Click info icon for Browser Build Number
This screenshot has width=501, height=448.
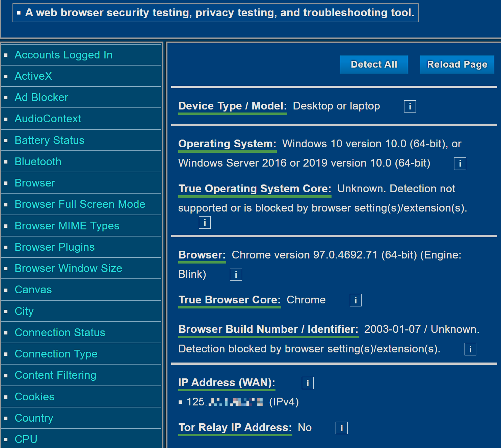[x=470, y=349]
